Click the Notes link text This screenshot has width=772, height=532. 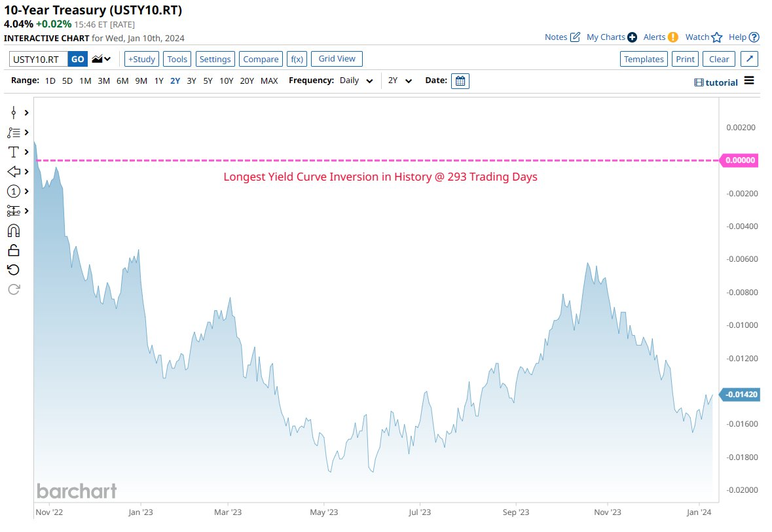tap(556, 37)
